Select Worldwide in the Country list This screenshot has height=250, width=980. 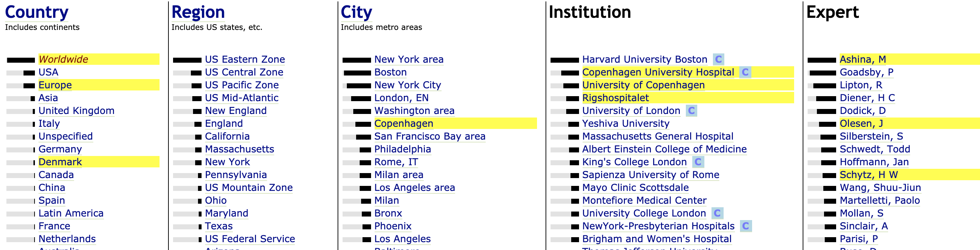click(63, 59)
